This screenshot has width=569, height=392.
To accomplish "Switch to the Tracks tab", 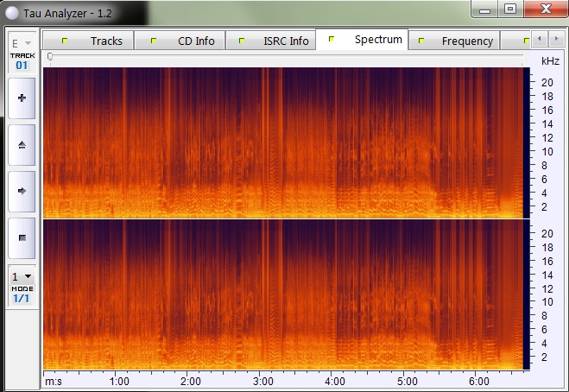I will point(97,41).
